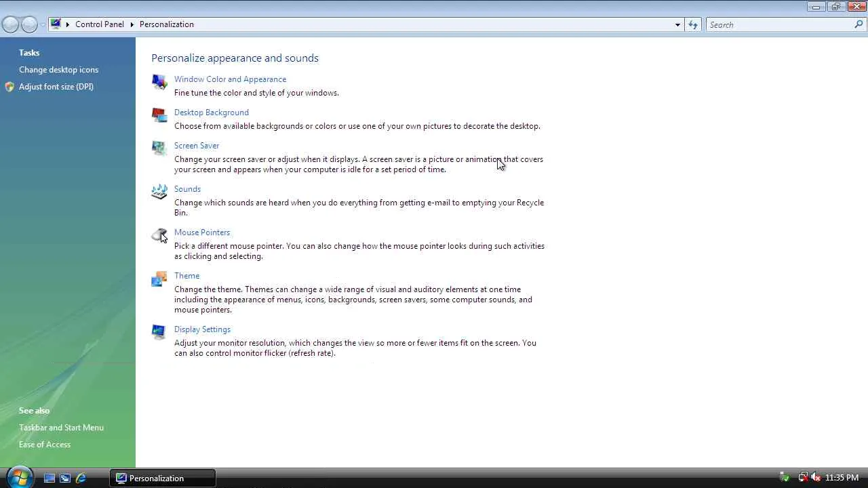Select Adjust font size (DPI) task
This screenshot has height=488, width=868.
pyautogui.click(x=56, y=87)
